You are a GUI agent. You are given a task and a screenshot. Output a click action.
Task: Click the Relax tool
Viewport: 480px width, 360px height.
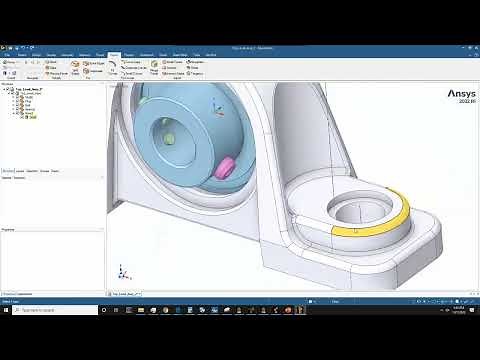pos(192,68)
